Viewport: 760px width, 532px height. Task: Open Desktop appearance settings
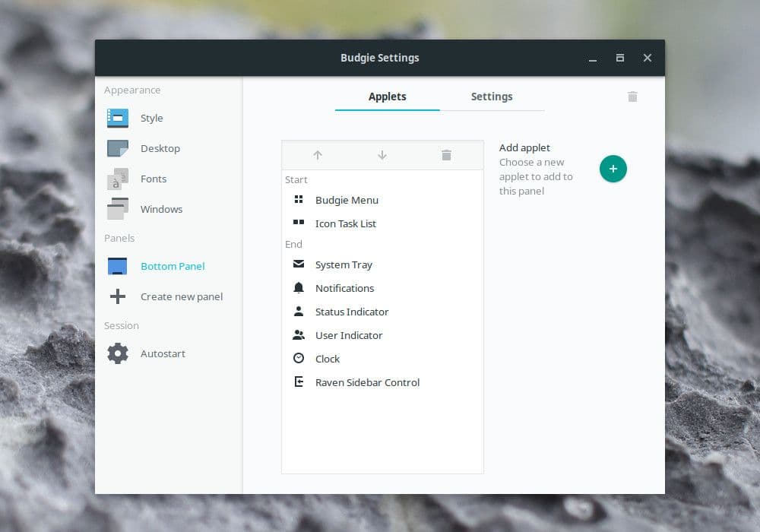(x=169, y=148)
